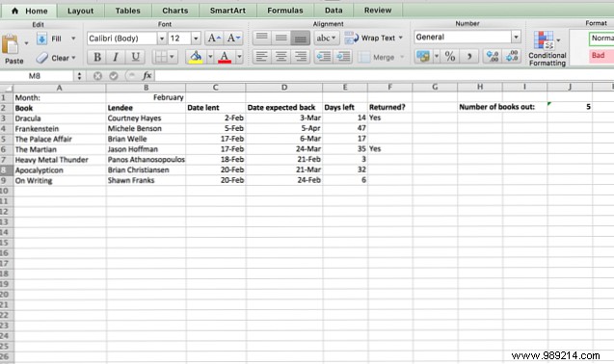Increase the indent level

(x=343, y=57)
